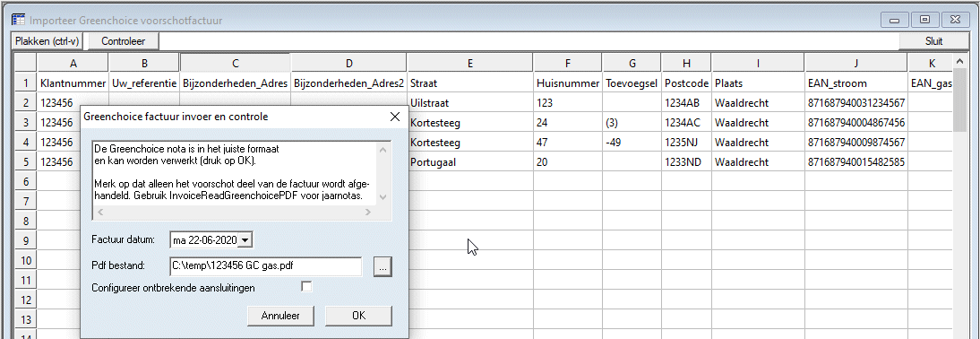Viewport: 980px width, 339px height.
Task: Click the Klantnummer header cell
Action: click(73, 83)
